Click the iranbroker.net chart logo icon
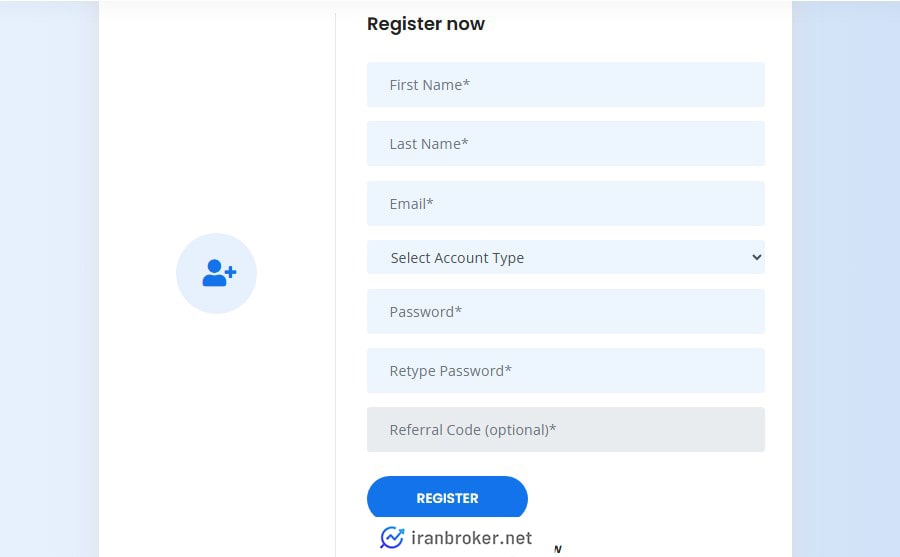 click(392, 538)
